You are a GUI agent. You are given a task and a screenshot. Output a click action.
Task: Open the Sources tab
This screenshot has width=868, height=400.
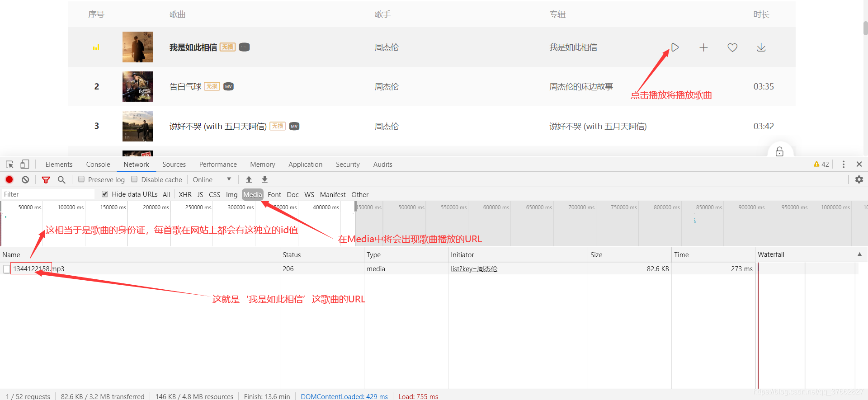click(174, 165)
